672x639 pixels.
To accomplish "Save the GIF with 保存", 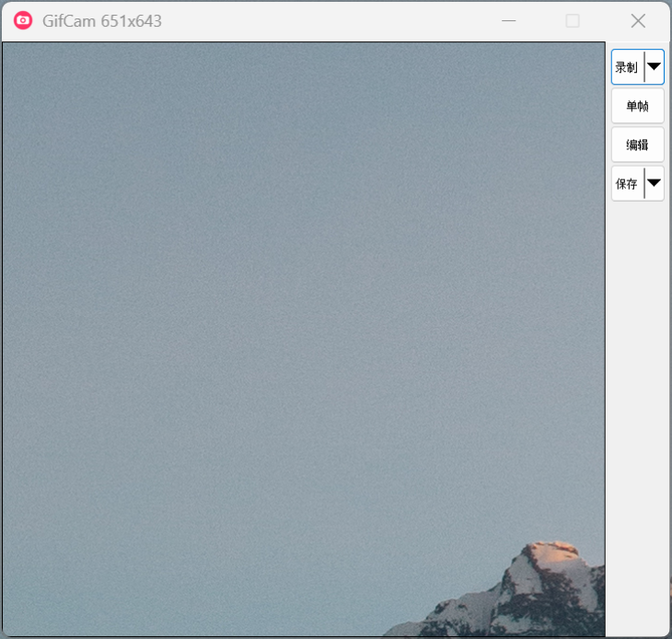I will pos(628,184).
